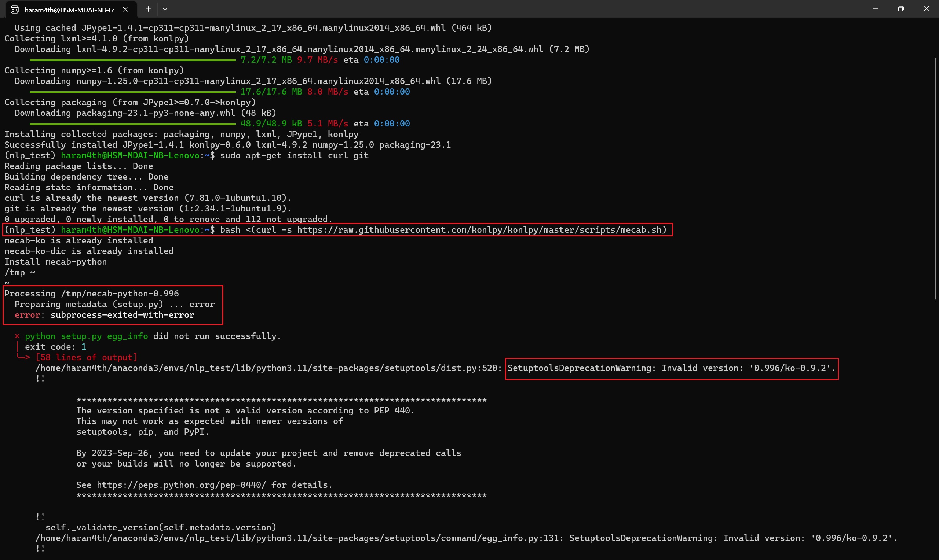Screen dimensions: 939x560
Task: Click the lxml 7.2 MB download progress bar
Action: click(132, 60)
